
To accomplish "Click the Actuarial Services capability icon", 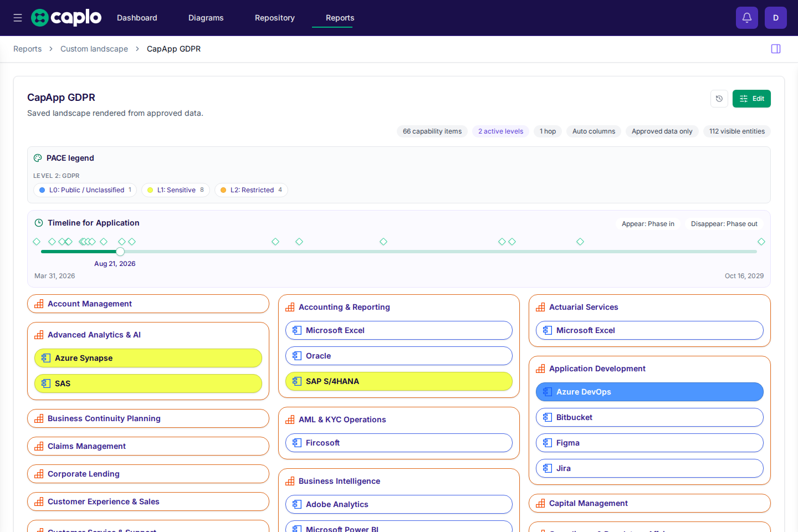I will 540,307.
